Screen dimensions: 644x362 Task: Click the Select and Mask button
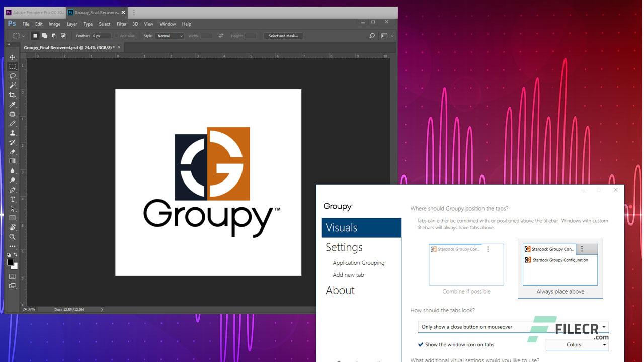[283, 36]
